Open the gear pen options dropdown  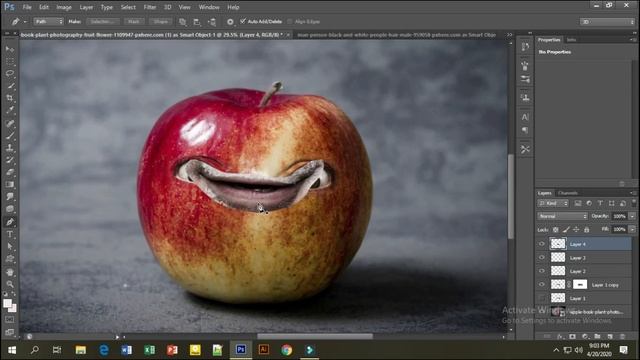point(230,22)
